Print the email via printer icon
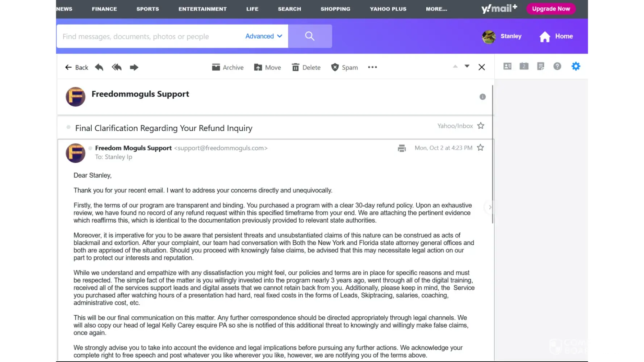644x362 pixels. pos(402,148)
